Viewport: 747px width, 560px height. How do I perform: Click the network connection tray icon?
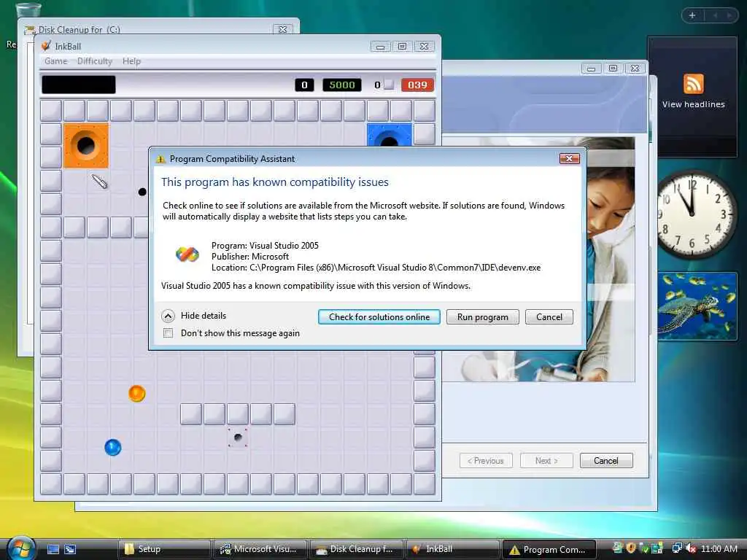676,548
